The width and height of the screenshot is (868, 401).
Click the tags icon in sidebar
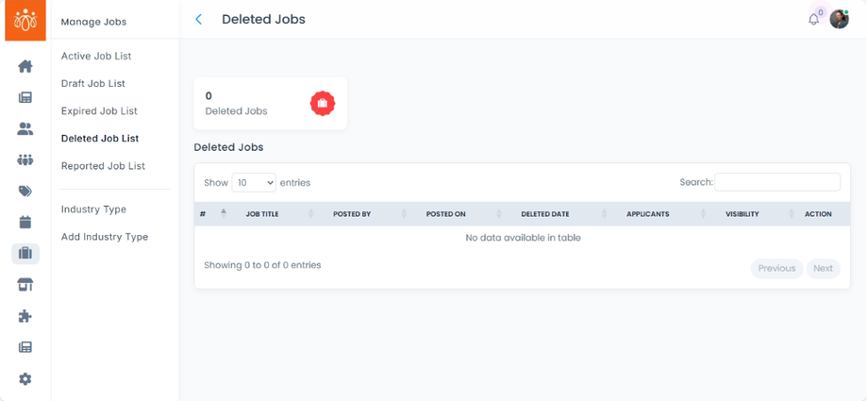[x=25, y=191]
